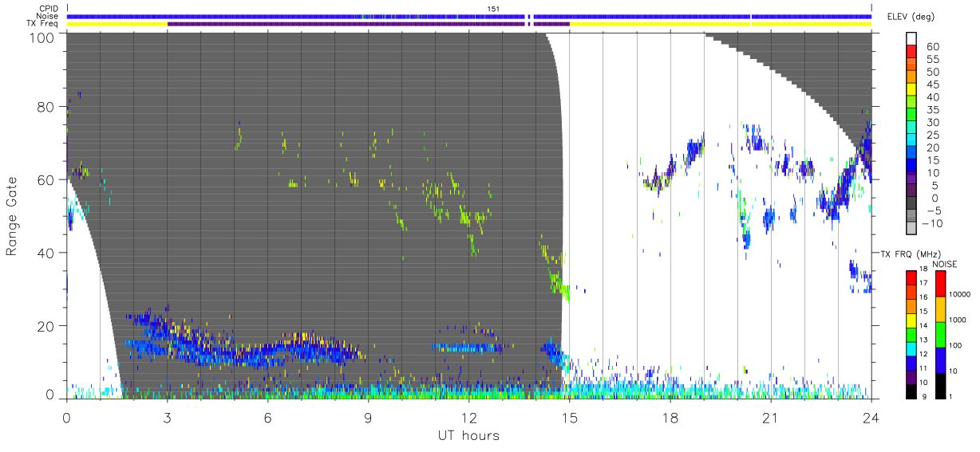Click the y-axis tick label '100'
The image size is (980, 452).
(x=42, y=37)
